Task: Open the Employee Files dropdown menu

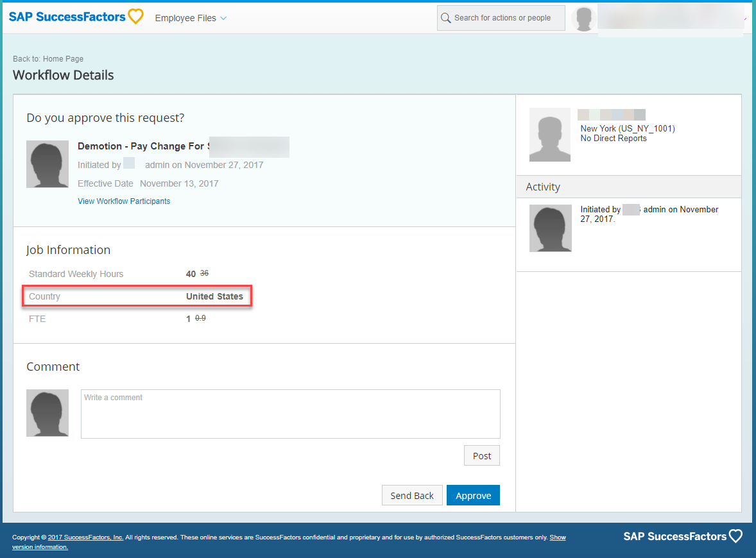Action: click(191, 18)
